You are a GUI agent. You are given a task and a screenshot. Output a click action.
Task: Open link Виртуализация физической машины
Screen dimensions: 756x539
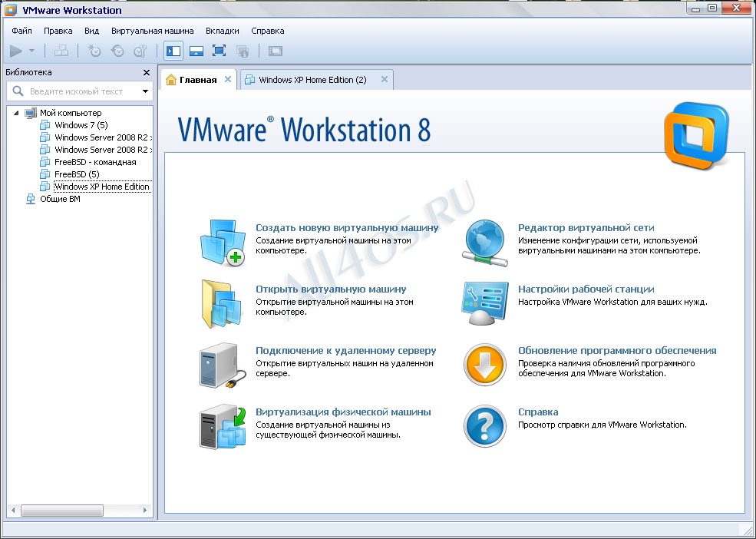pyautogui.click(x=343, y=412)
